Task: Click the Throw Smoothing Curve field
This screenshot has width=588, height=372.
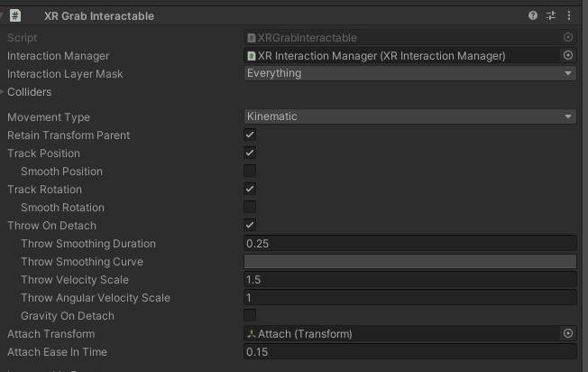Action: tap(409, 261)
